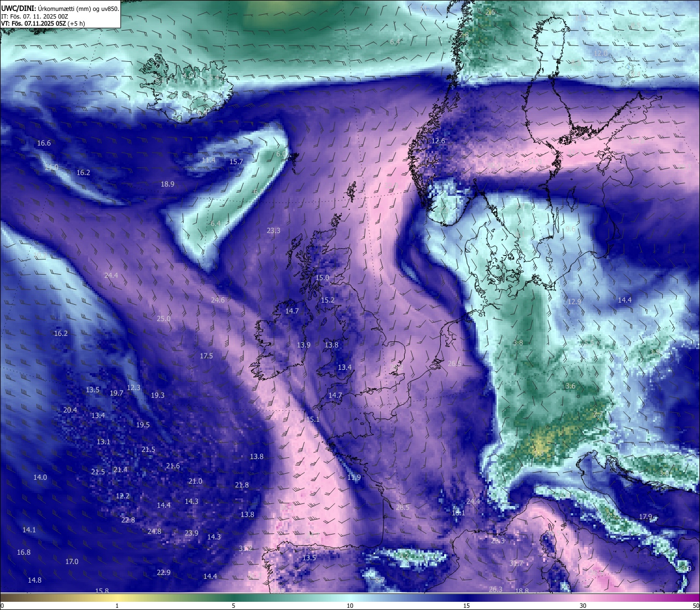The image size is (700, 610).
Task: Click the 25.0 value label
Action: 164,319
